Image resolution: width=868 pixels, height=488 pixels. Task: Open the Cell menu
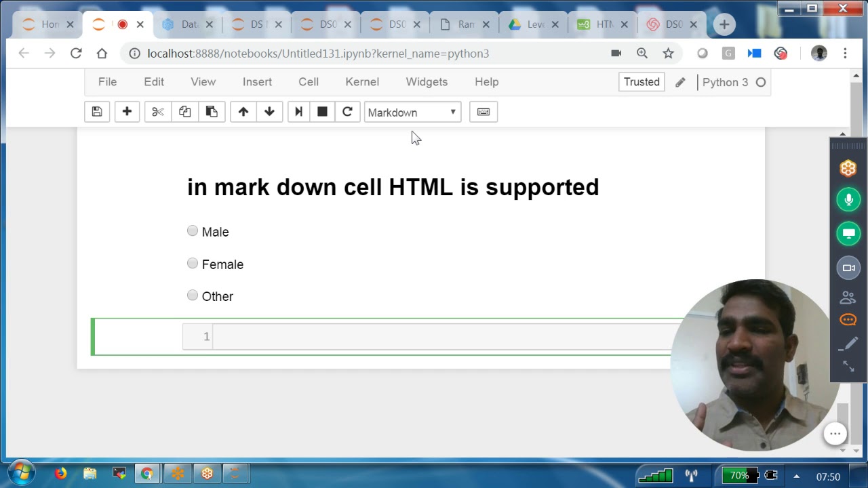click(x=309, y=82)
